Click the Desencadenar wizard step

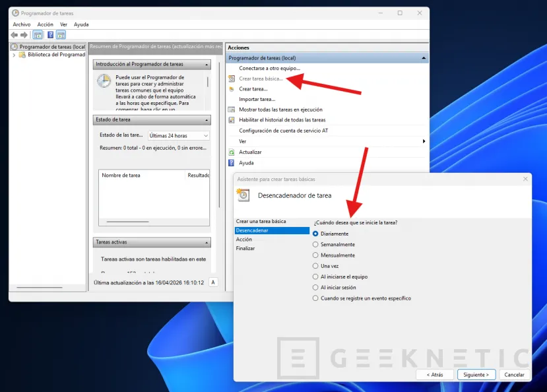[272, 230]
